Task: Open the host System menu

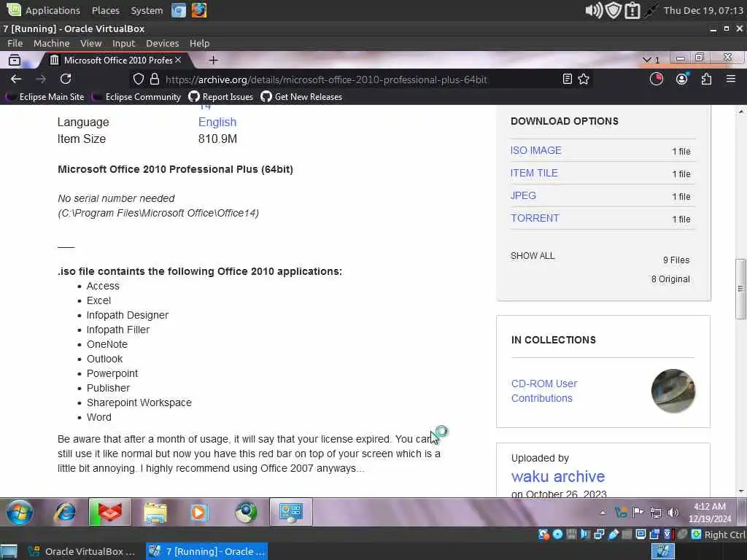Action: point(147,10)
